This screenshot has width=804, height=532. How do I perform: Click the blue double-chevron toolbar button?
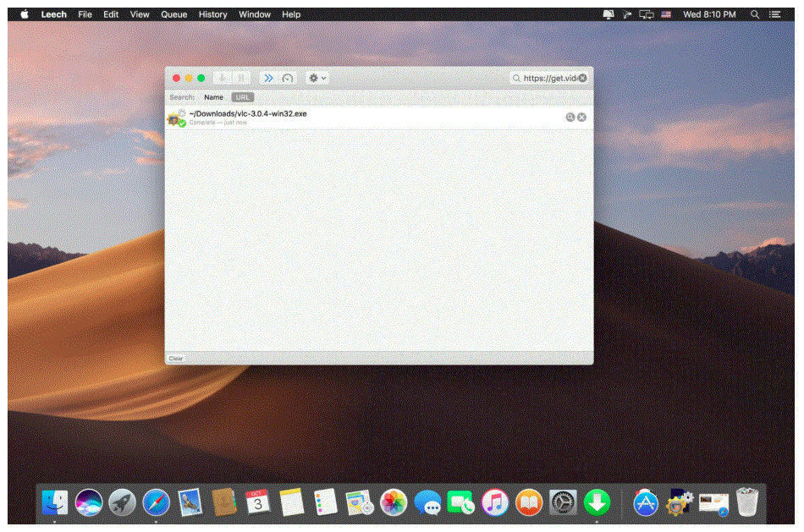pyautogui.click(x=268, y=78)
